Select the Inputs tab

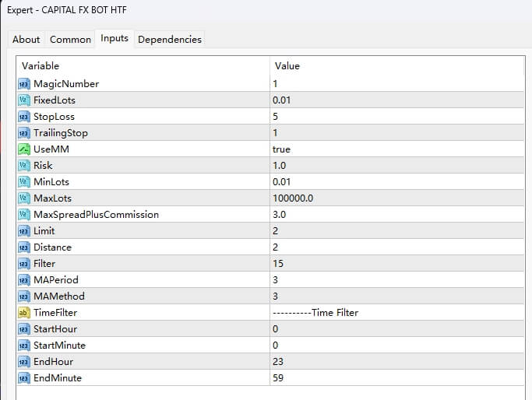pyautogui.click(x=115, y=38)
